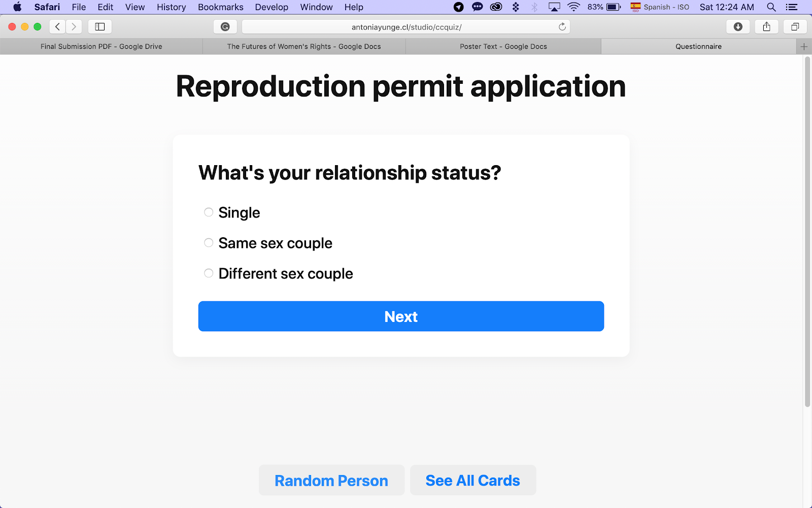This screenshot has height=508, width=812.
Task: Open the Wi-Fi status menu
Action: [x=573, y=7]
